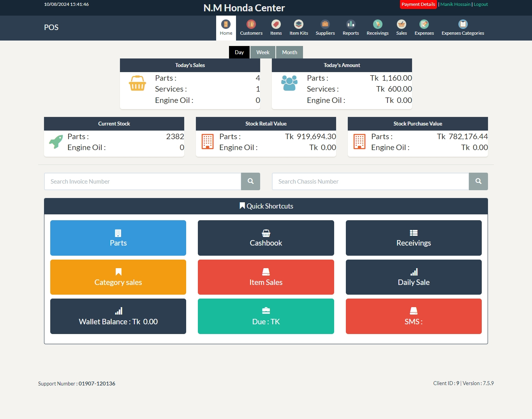532x419 pixels.
Task: Click the date and time stamp
Action: (x=66, y=4)
